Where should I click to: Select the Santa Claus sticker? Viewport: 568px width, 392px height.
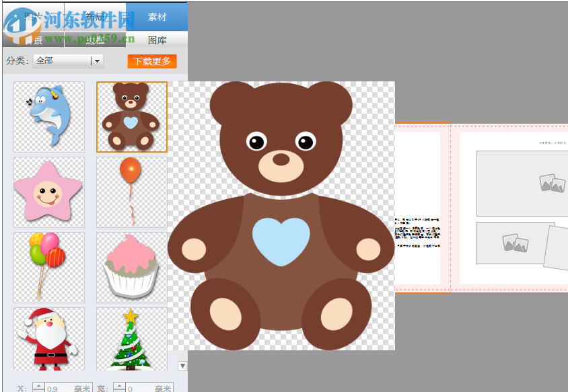(48, 340)
